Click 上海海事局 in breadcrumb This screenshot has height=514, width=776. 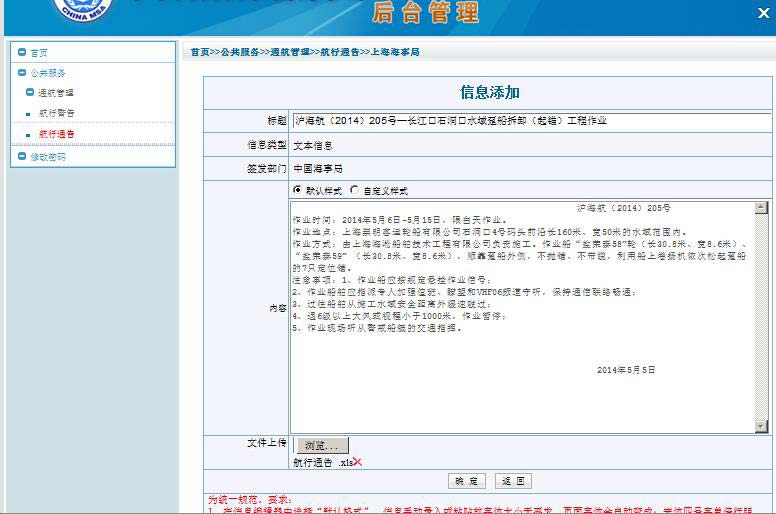click(x=395, y=52)
